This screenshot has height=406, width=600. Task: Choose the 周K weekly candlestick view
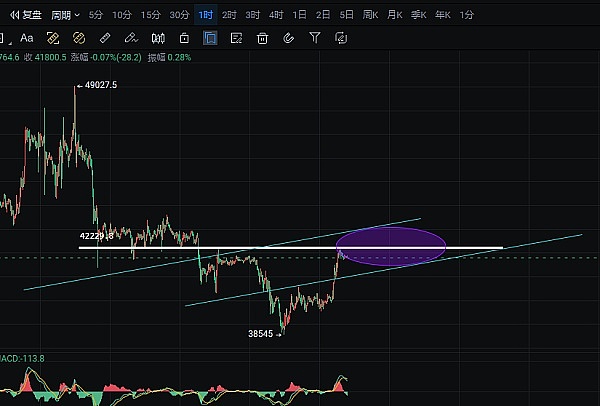pyautogui.click(x=370, y=15)
